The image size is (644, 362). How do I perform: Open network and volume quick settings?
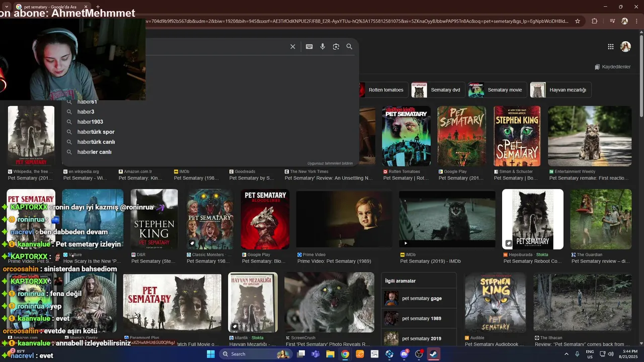606,354
